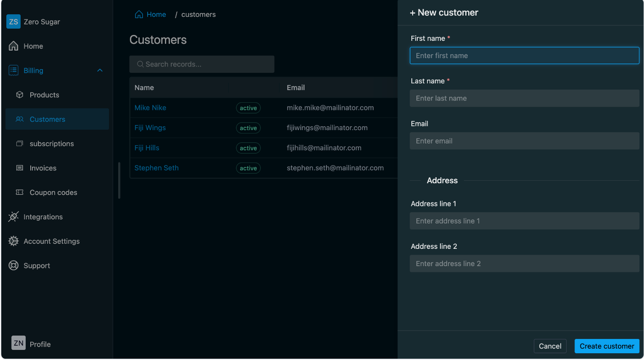The width and height of the screenshot is (644, 360).
Task: Click the Products box icon
Action: [x=20, y=95]
